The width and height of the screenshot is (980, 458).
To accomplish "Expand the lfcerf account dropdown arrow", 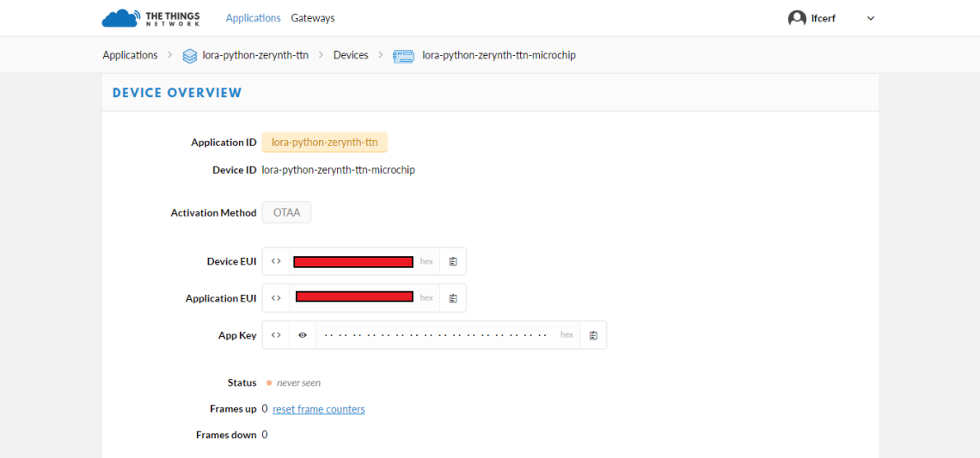I will (x=871, y=18).
